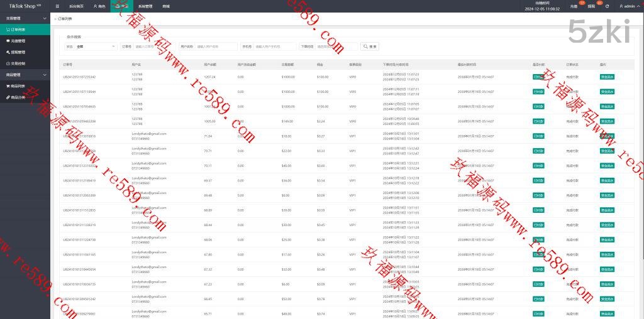Collapse the 商品管理 sidebar group
This screenshot has height=319, width=644.
click(x=25, y=75)
